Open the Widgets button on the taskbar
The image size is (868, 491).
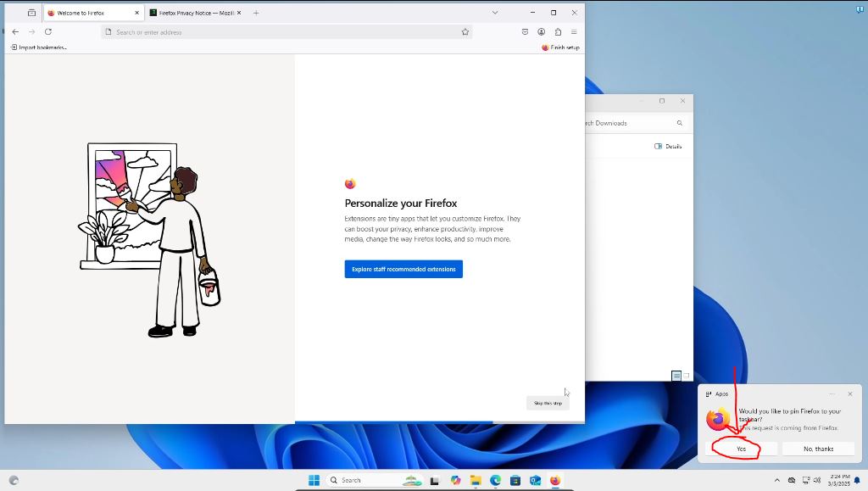click(x=14, y=481)
